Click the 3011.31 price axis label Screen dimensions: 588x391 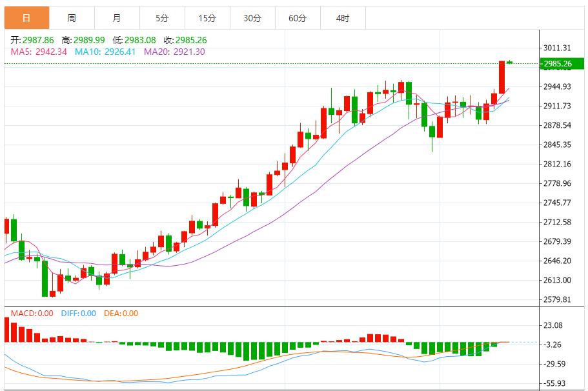coord(557,48)
